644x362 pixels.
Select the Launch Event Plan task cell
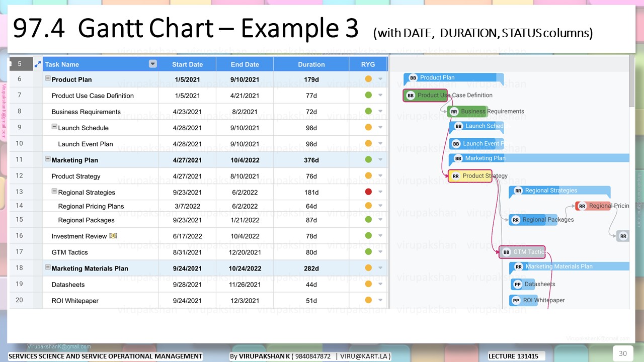click(x=101, y=144)
